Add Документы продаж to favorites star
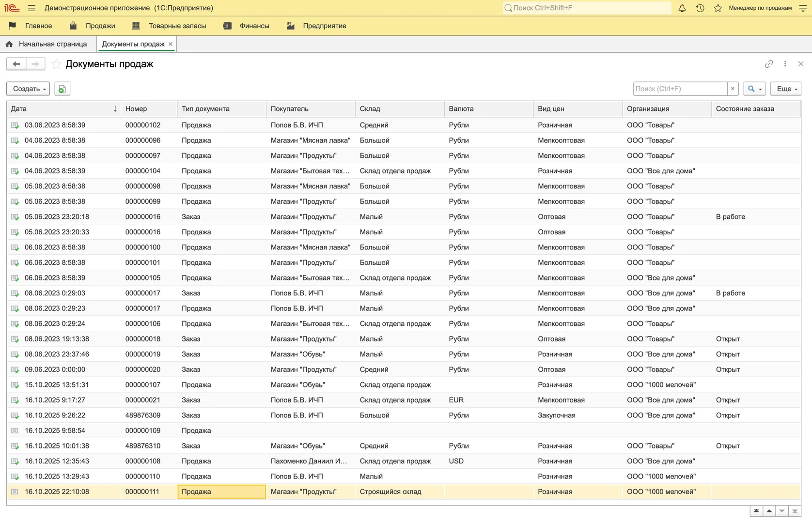Viewport: 812px width, 523px height. 56,64
